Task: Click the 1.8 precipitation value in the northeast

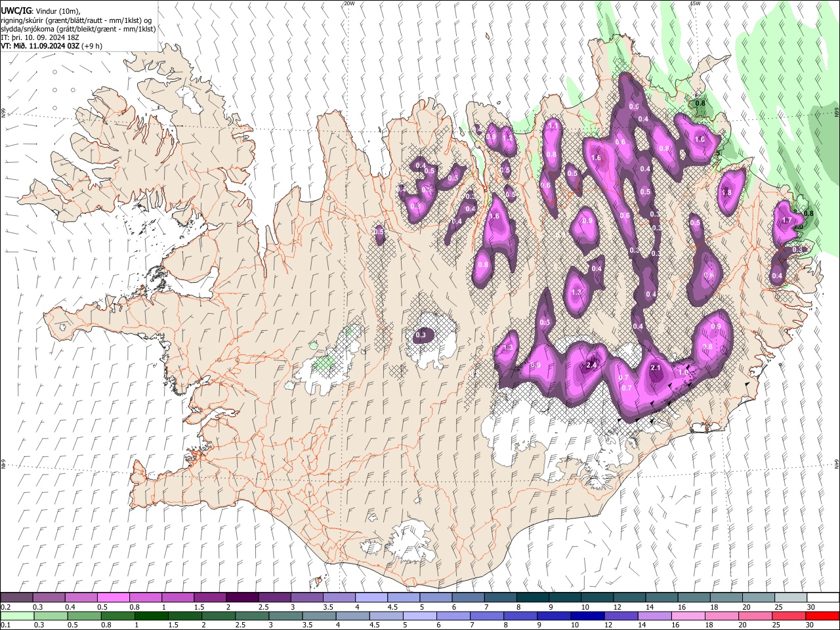Action: [x=726, y=193]
